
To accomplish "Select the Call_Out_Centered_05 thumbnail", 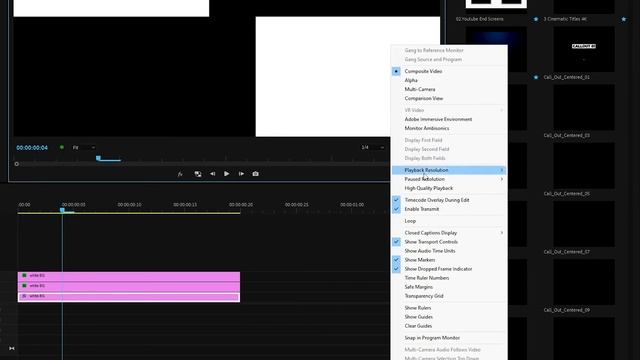I will tap(584, 166).
